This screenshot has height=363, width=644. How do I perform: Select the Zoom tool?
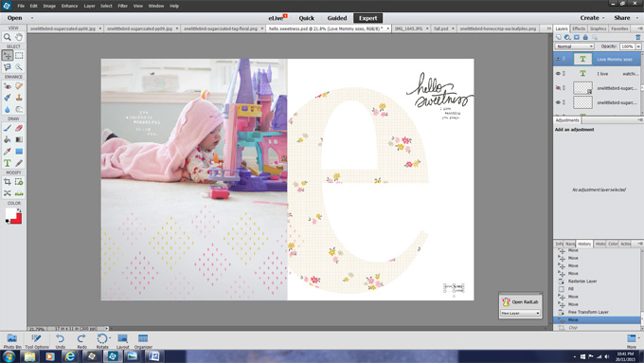8,37
